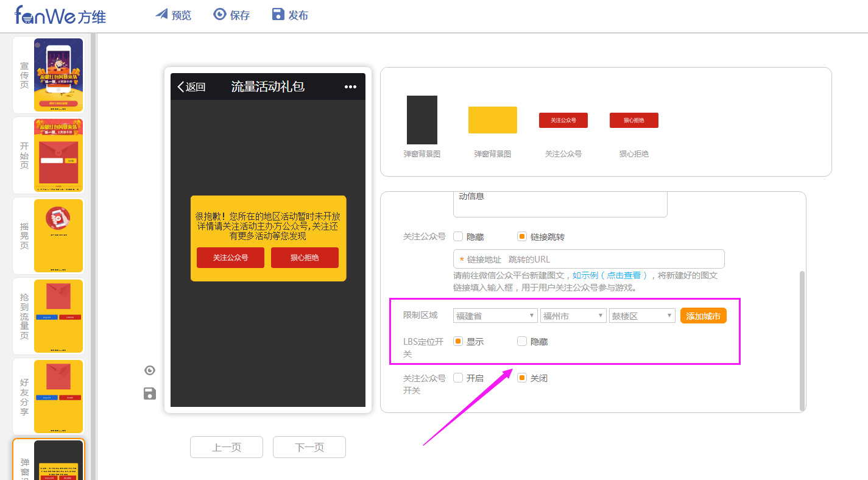Click the 添加城市 button
Image resolution: width=868 pixels, height=480 pixels.
703,316
